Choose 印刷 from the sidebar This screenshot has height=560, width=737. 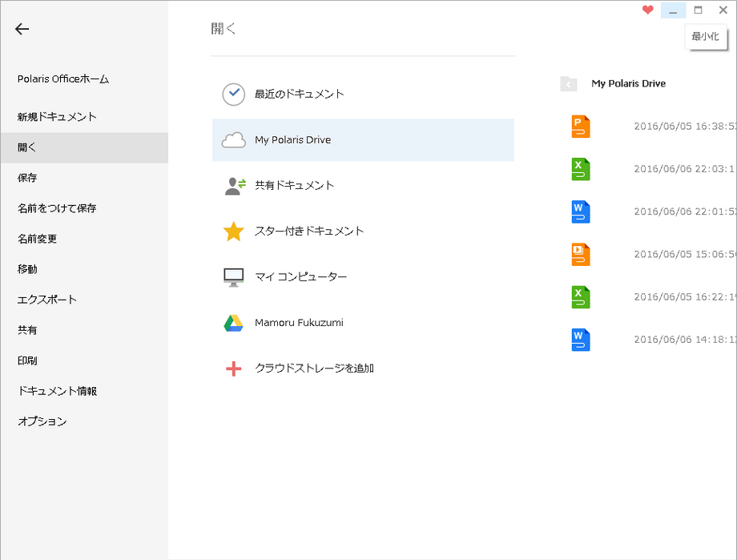85,361
